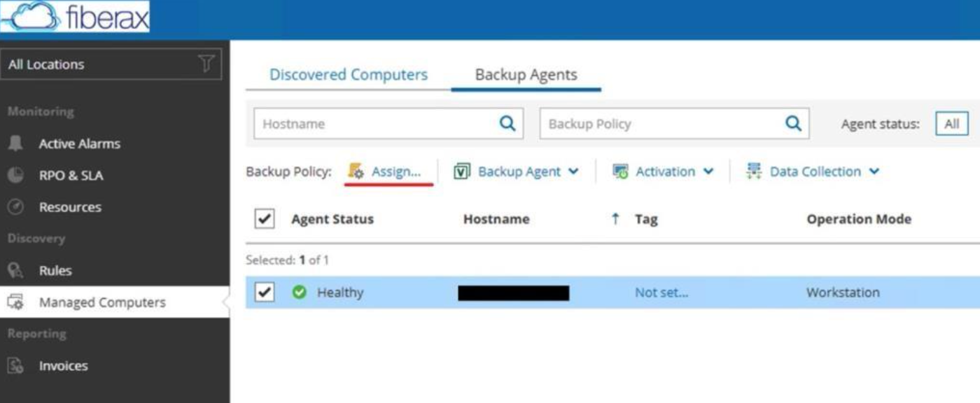This screenshot has width=980, height=403.
Task: Uncheck the Healthy agent row checkbox
Action: click(264, 292)
